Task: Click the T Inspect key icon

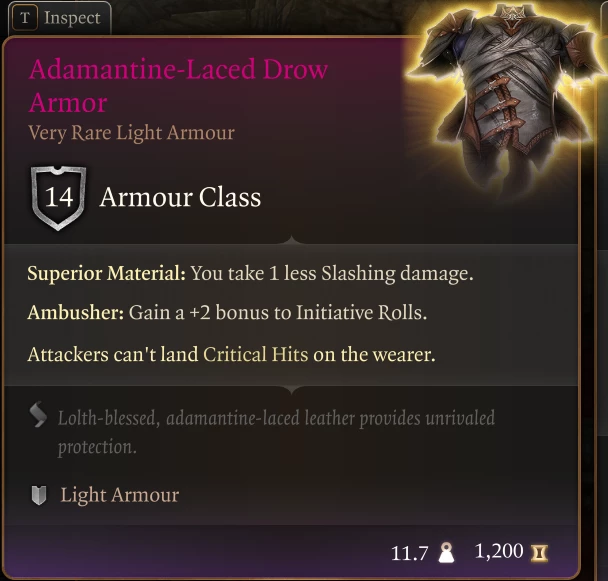Action: click(25, 17)
